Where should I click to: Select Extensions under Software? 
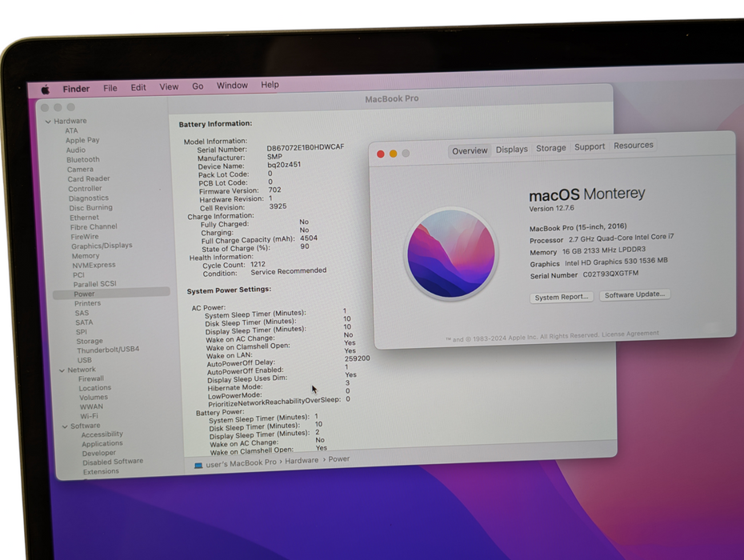point(101,472)
